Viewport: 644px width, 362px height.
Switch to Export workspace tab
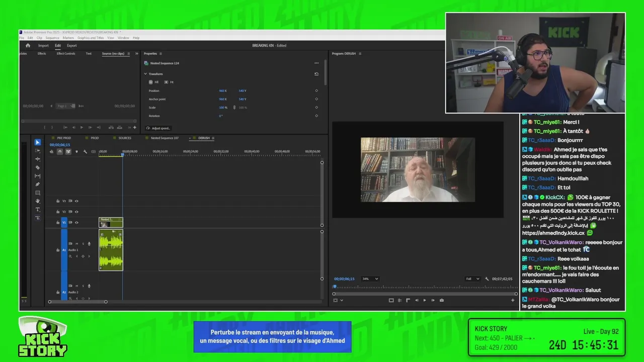pos(72,45)
